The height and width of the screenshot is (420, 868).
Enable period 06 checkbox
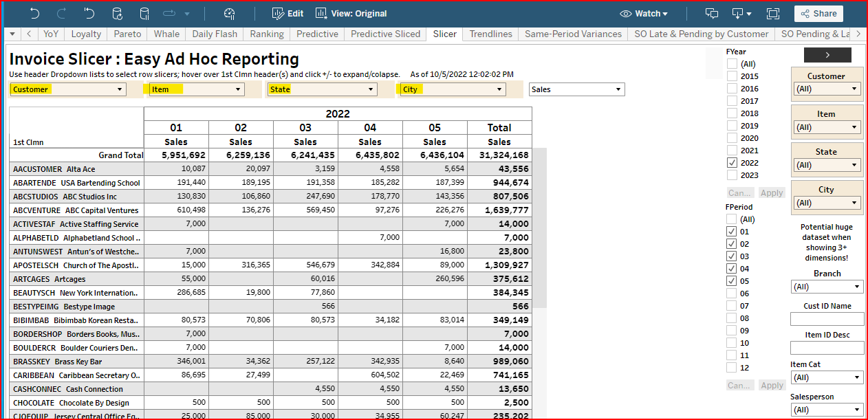click(x=732, y=294)
